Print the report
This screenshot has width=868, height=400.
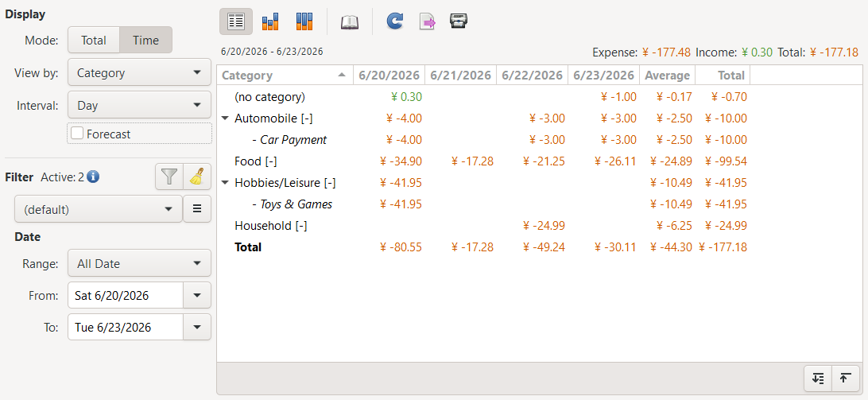[459, 21]
